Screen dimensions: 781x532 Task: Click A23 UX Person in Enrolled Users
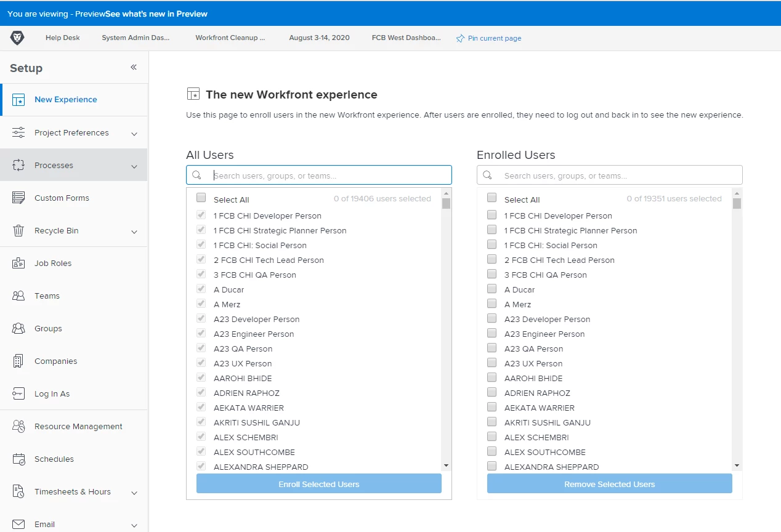coord(533,363)
